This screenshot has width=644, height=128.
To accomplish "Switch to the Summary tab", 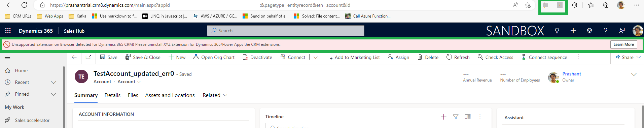I will click(86, 95).
